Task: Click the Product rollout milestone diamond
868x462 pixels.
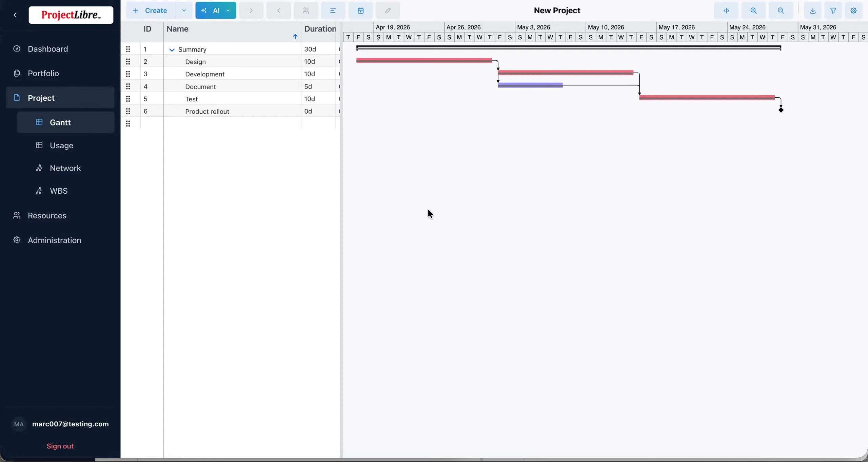Action: 781,110
